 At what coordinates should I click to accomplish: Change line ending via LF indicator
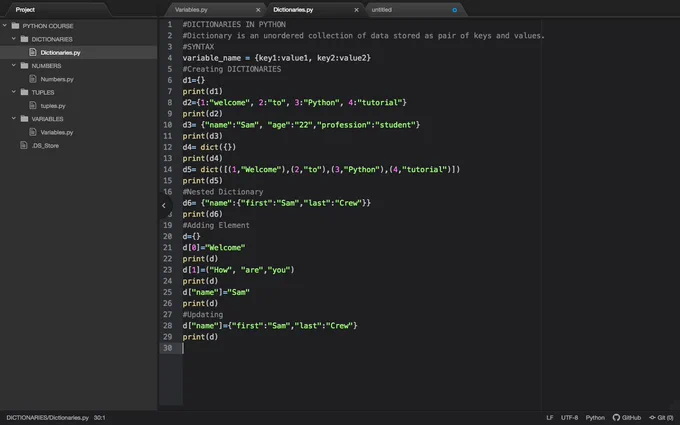point(549,418)
